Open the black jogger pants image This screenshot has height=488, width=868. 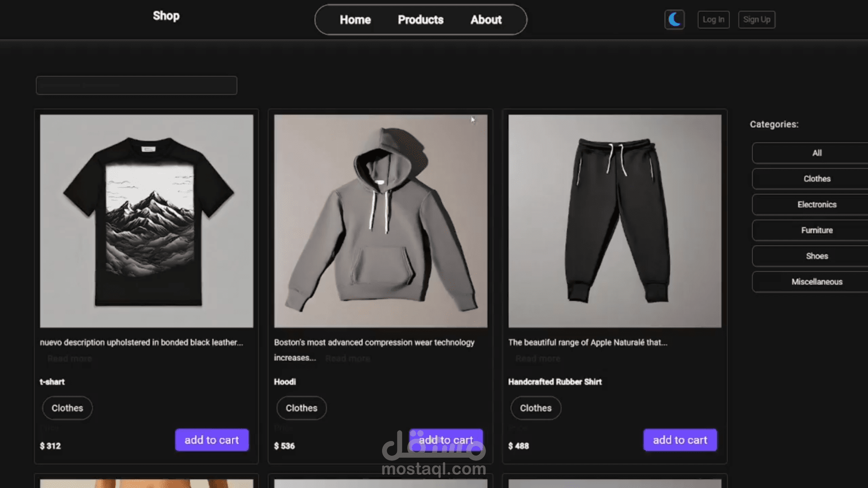point(615,221)
